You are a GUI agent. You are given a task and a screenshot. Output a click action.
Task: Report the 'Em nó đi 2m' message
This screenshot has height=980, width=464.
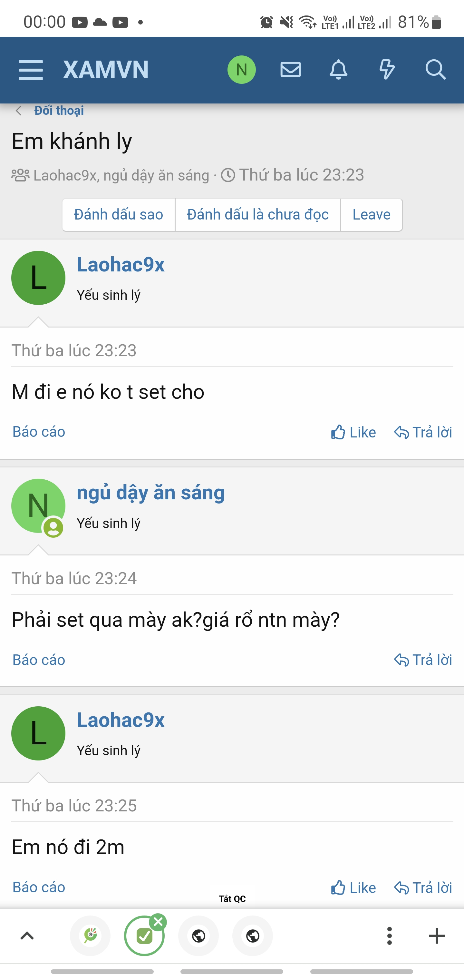[39, 887]
